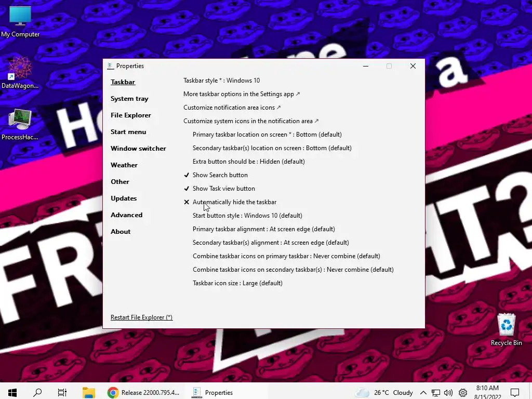Change Secondary taskbar(s) location on screen
Screen dimensions: 532x399
272,148
